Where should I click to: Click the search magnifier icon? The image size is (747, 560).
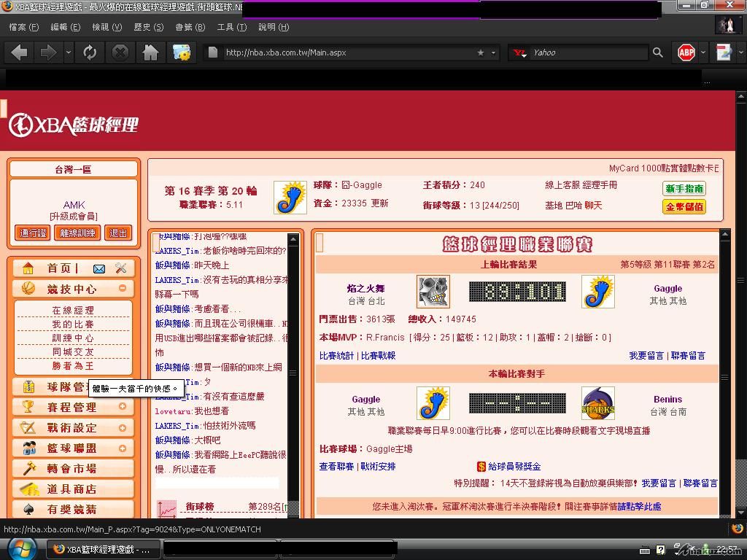coord(658,52)
